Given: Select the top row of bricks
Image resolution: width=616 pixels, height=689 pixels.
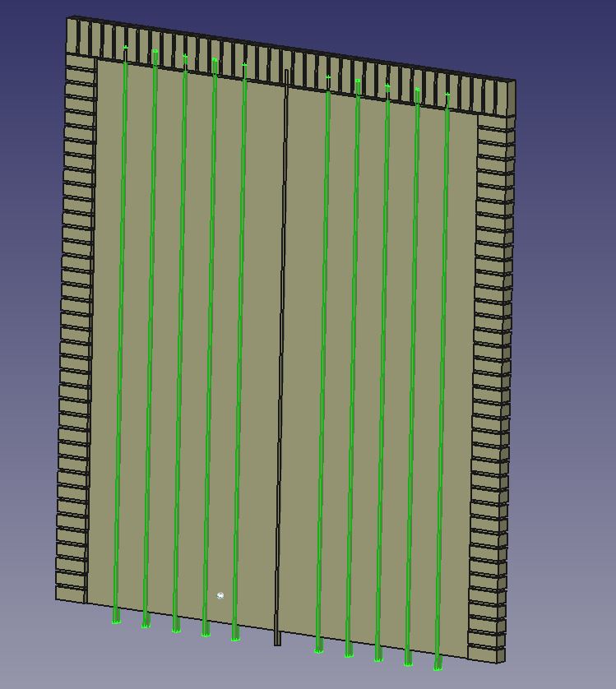Looking at the screenshot, I should click(x=288, y=62).
